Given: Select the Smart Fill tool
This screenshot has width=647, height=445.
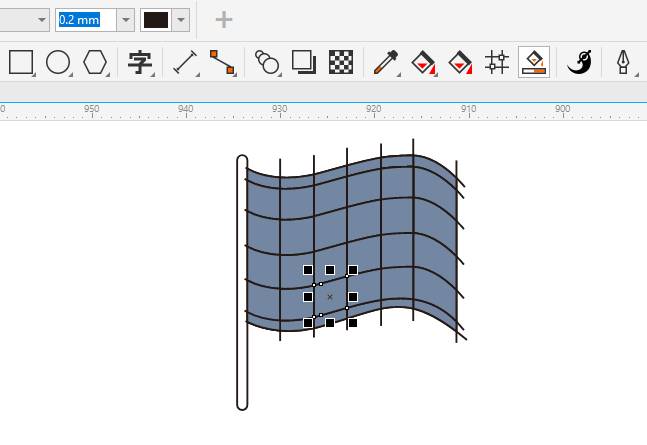Looking at the screenshot, I should tap(460, 62).
